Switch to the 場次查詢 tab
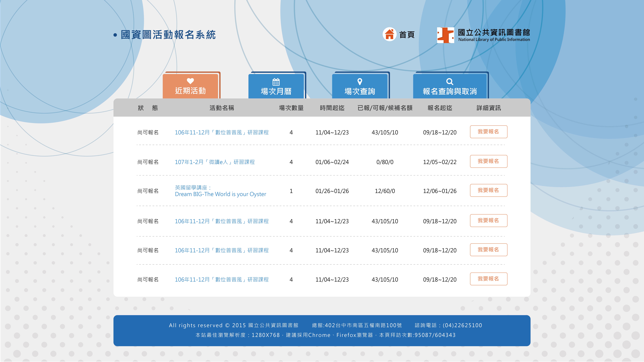The width and height of the screenshot is (644, 362). pos(360,86)
